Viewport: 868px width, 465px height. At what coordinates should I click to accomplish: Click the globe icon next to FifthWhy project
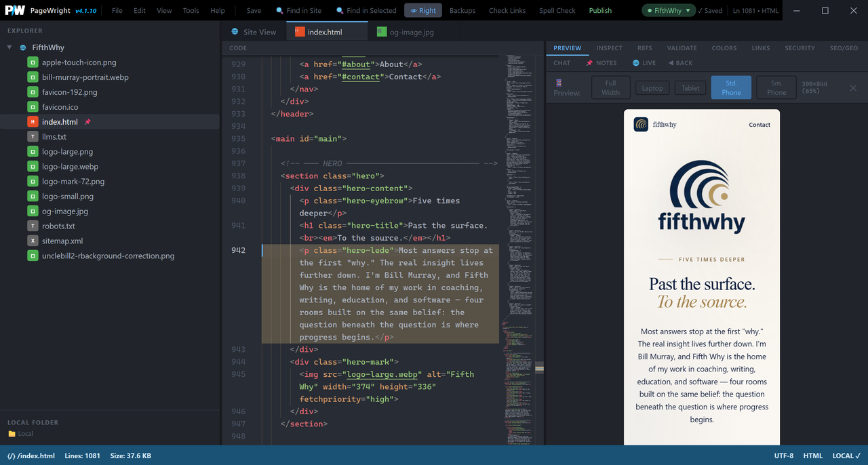[x=23, y=47]
